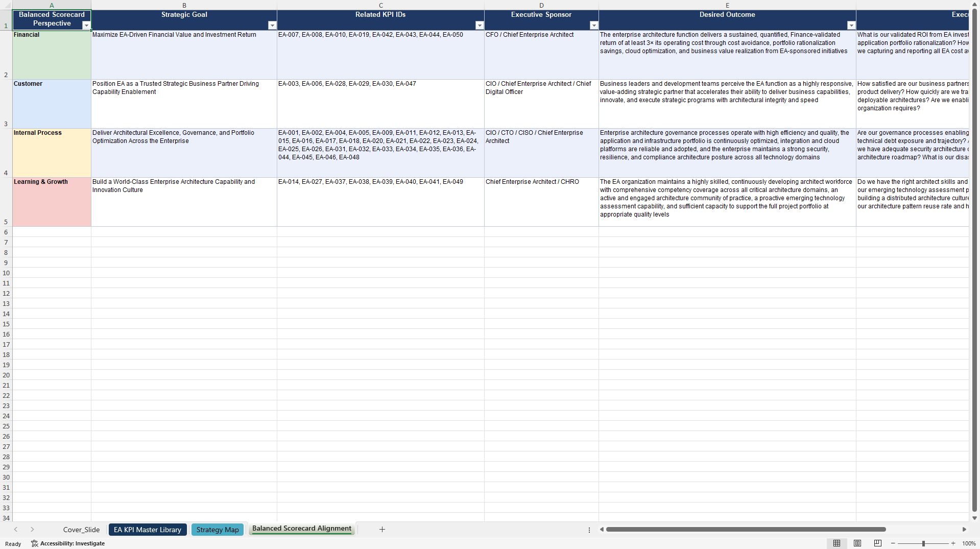Select 'CIO / CTO / CISO' sponsor cell
980x549 pixels.
pos(541,153)
